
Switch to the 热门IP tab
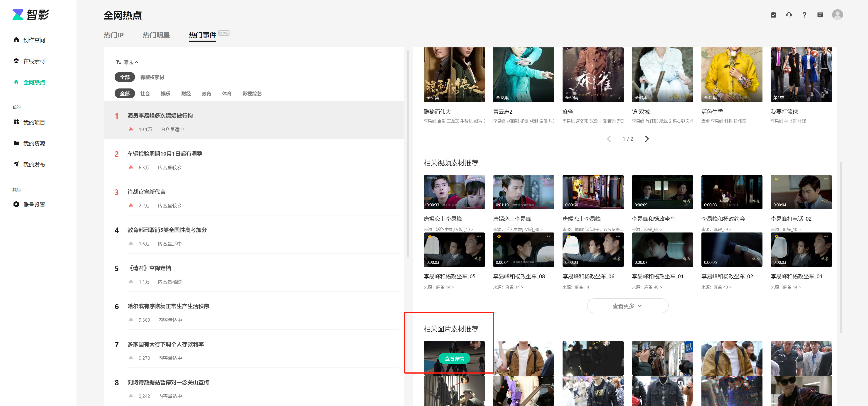tap(113, 35)
